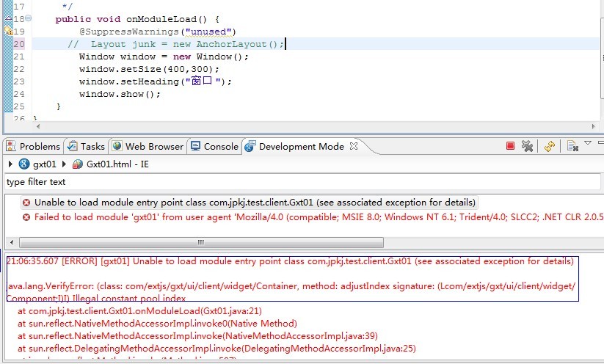
Task: Click the Web Browser globe icon
Action: (117, 146)
